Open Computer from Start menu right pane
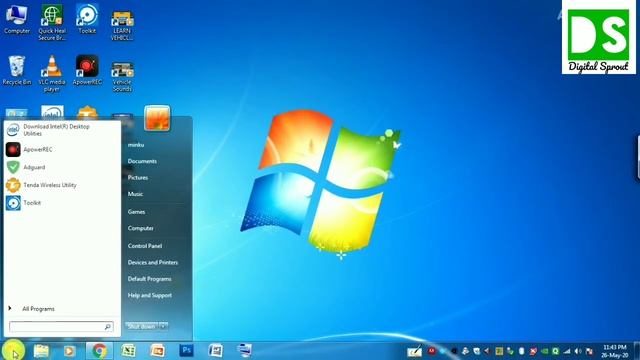The height and width of the screenshot is (360, 640). pos(140,228)
